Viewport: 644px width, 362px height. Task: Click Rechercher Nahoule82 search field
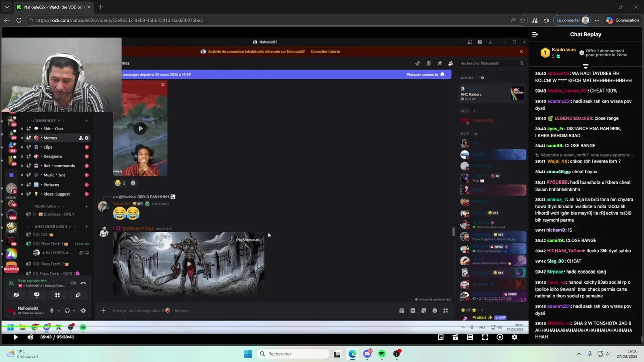(x=492, y=63)
